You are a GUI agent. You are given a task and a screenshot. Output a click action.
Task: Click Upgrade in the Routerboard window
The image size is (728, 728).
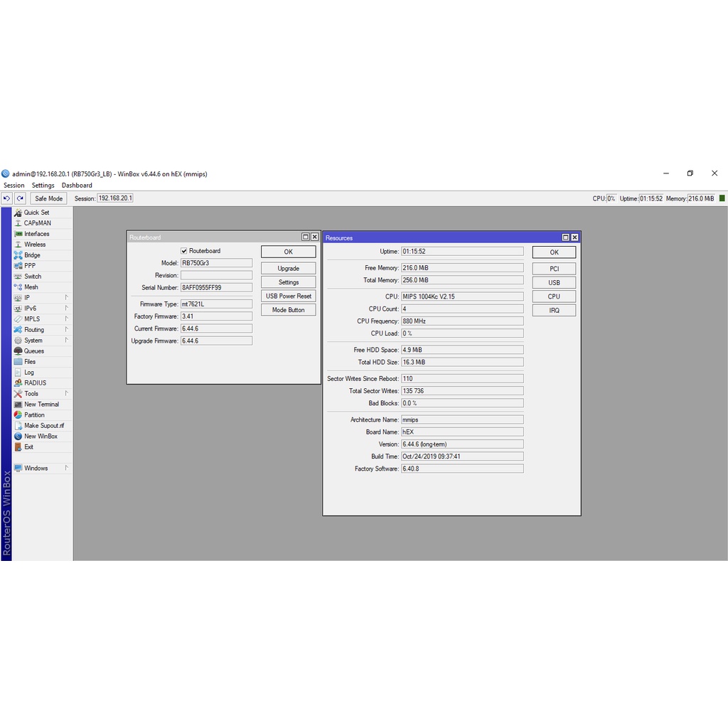click(x=288, y=269)
